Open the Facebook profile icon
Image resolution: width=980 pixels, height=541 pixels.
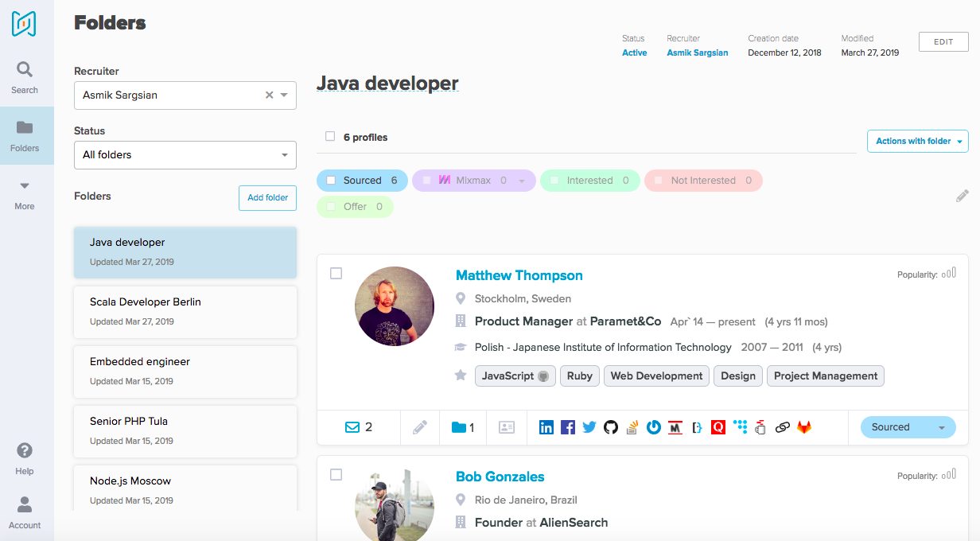(568, 427)
